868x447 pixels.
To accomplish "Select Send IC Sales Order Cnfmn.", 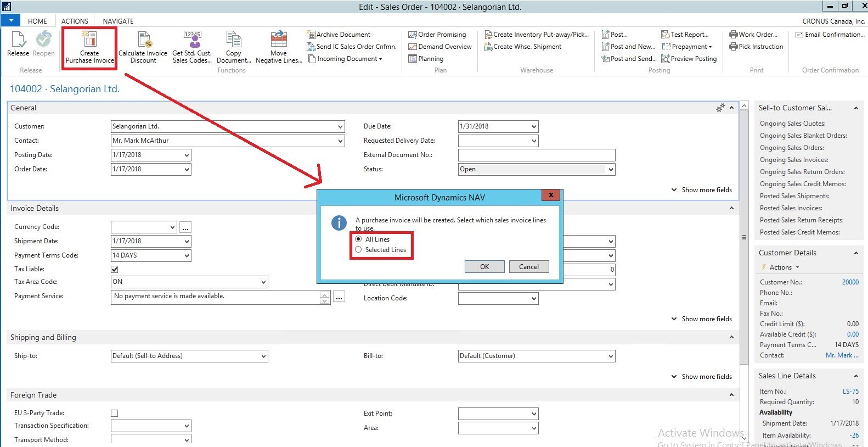I will coord(352,47).
